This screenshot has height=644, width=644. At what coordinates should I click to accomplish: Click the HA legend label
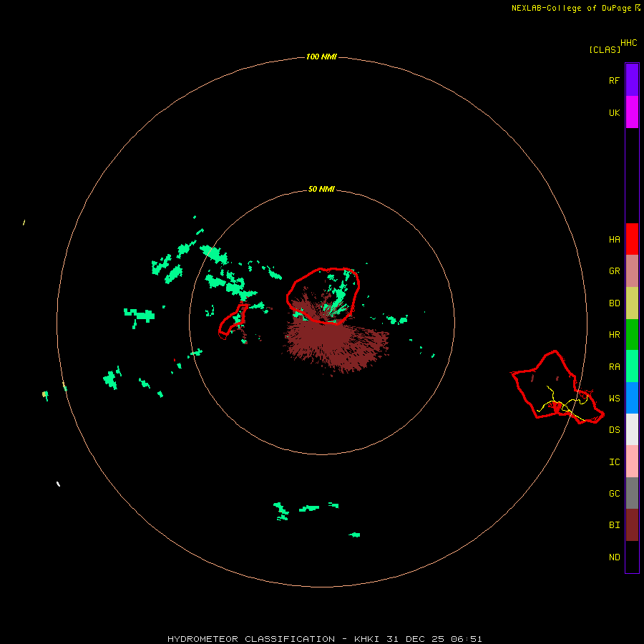pyautogui.click(x=614, y=240)
